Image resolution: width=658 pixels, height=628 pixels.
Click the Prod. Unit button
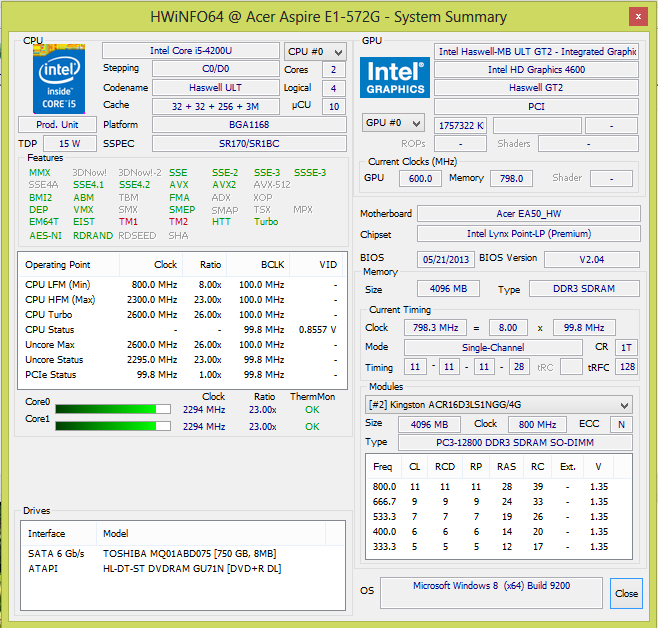57,125
